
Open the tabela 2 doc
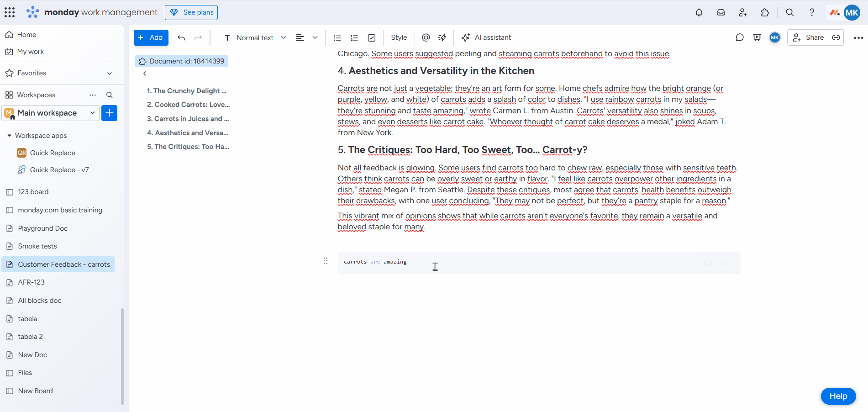30,337
